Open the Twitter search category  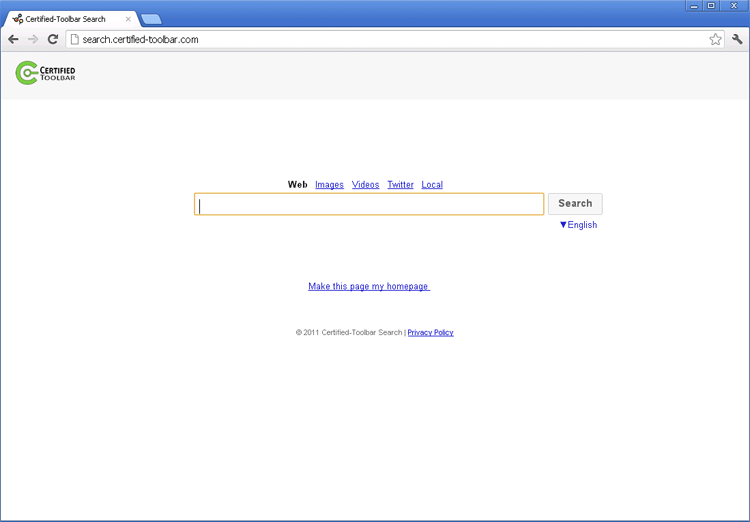(400, 185)
